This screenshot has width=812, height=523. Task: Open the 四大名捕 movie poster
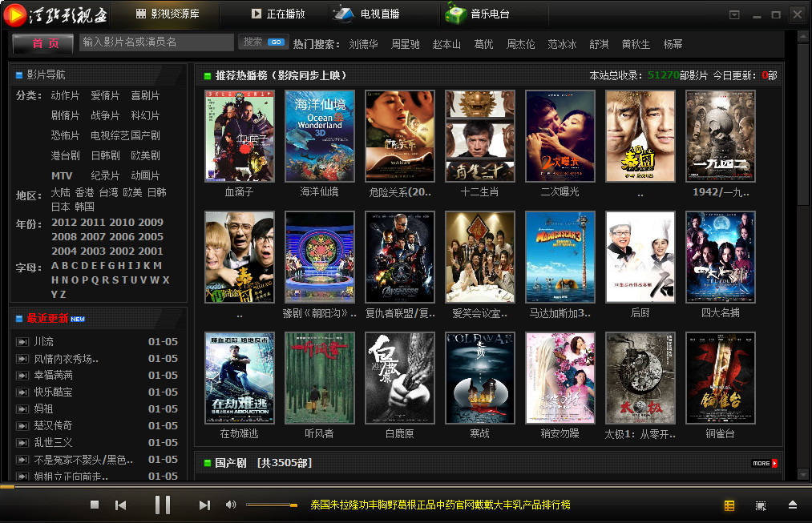click(x=721, y=257)
